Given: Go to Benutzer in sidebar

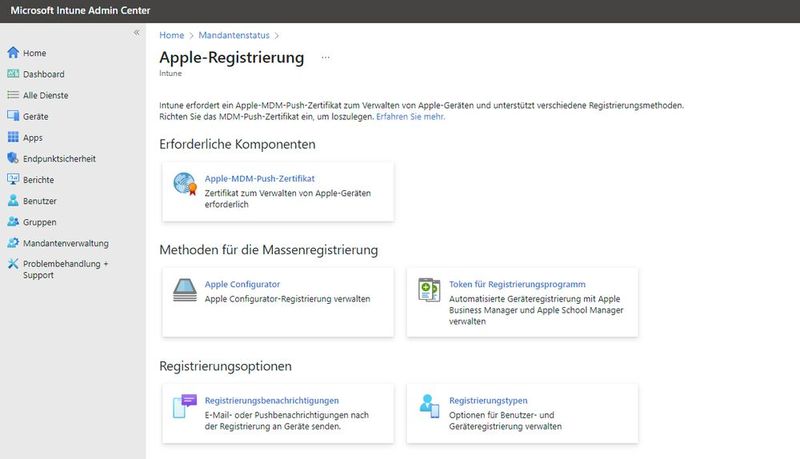Looking at the screenshot, I should pyautogui.click(x=40, y=201).
